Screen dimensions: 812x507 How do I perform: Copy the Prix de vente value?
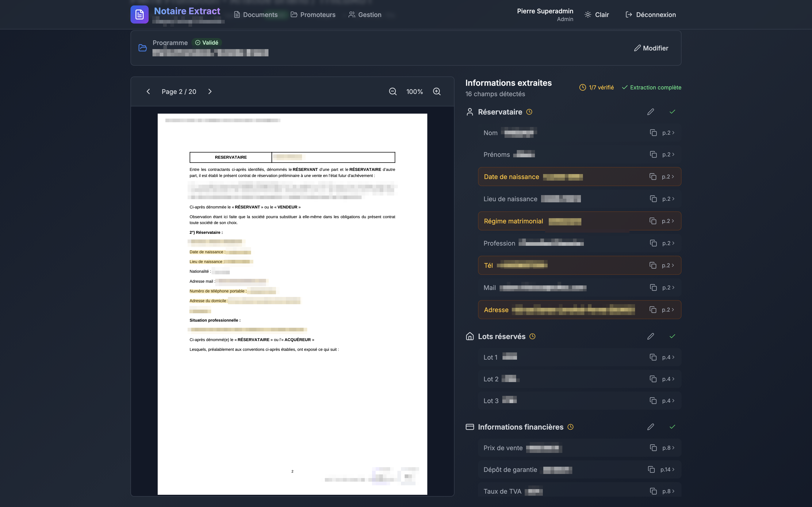653,448
